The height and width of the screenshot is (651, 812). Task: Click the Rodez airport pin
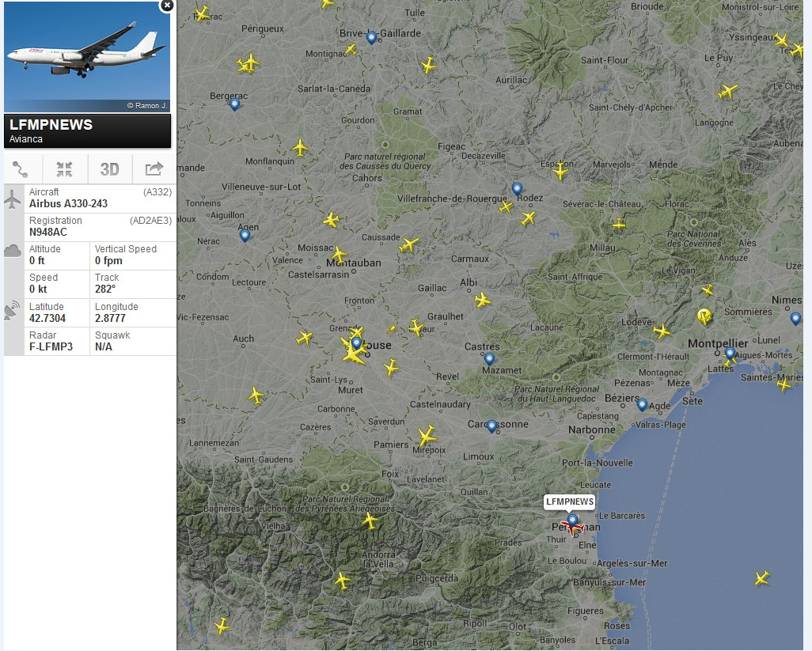coord(517,189)
